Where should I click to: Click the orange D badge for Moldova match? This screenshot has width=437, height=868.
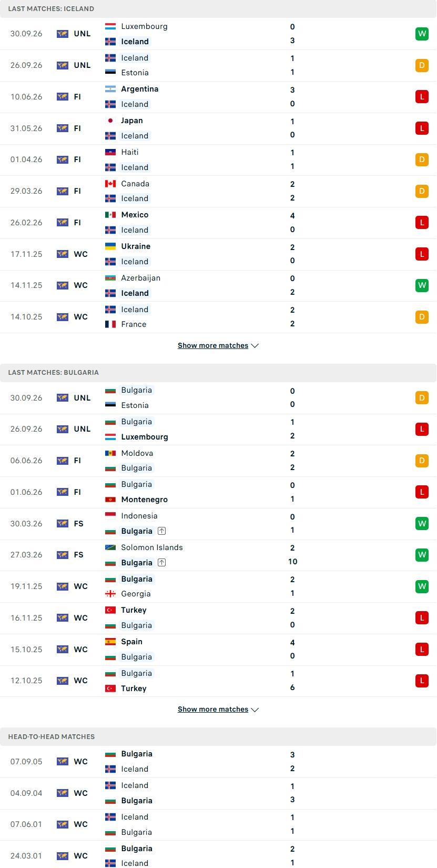422,461
